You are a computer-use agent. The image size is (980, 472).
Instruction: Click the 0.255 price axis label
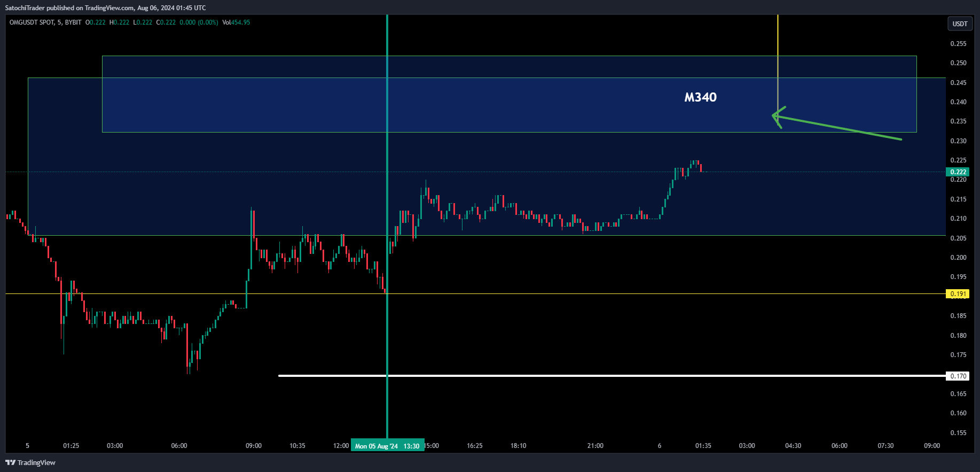click(958, 44)
